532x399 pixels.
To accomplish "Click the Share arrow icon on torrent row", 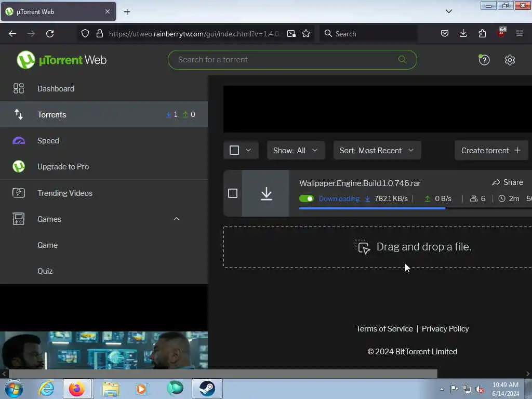I will (x=496, y=182).
